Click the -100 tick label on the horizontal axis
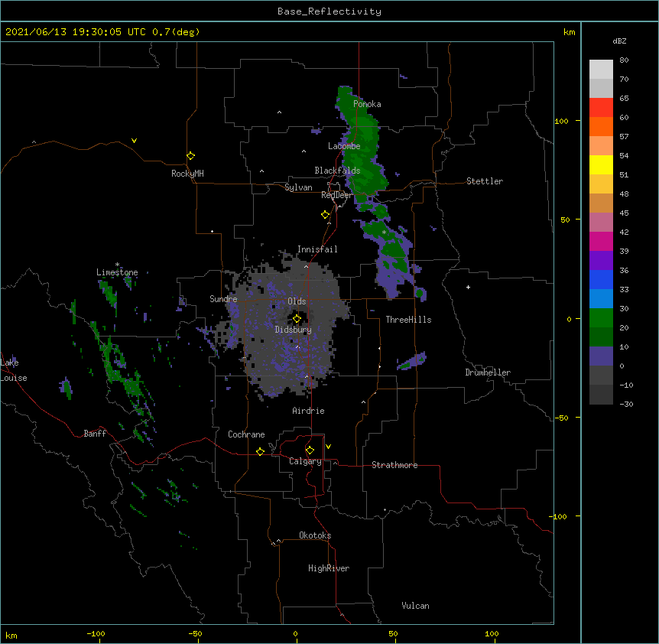The image size is (659, 644). click(x=96, y=633)
